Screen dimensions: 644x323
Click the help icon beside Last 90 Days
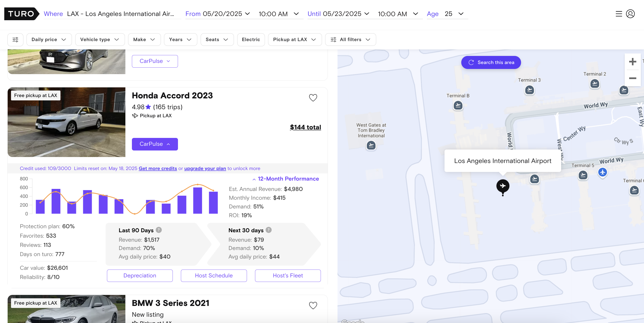159,230
